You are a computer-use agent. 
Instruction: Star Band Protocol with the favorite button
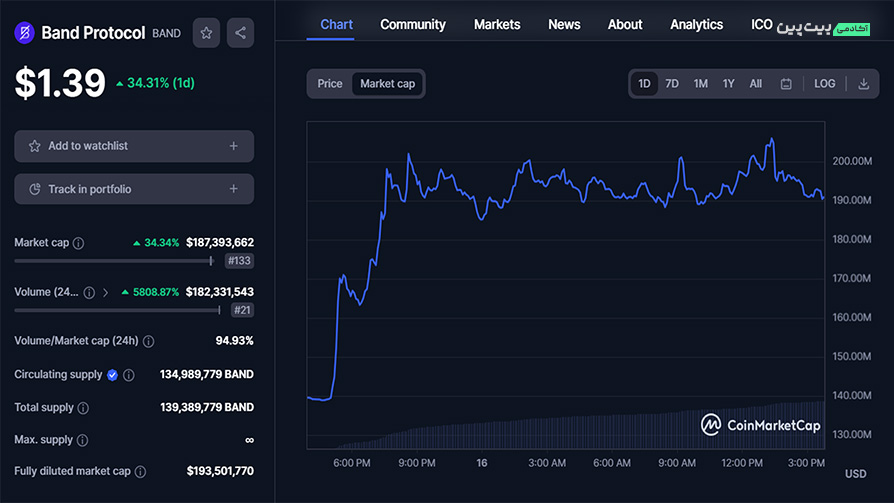click(206, 33)
